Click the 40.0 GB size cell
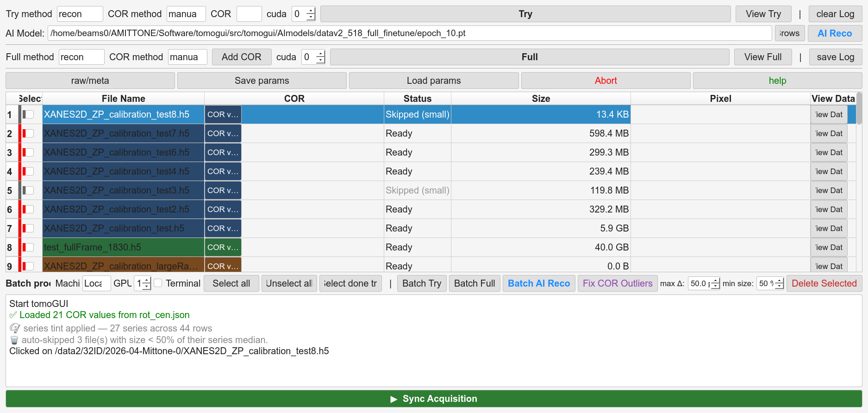Image resolution: width=868 pixels, height=413 pixels. [x=541, y=247]
